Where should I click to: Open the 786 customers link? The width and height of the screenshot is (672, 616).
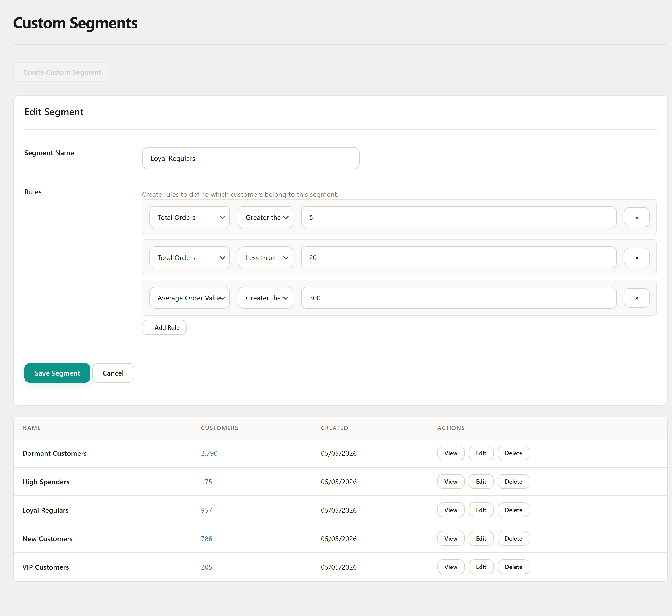point(206,539)
